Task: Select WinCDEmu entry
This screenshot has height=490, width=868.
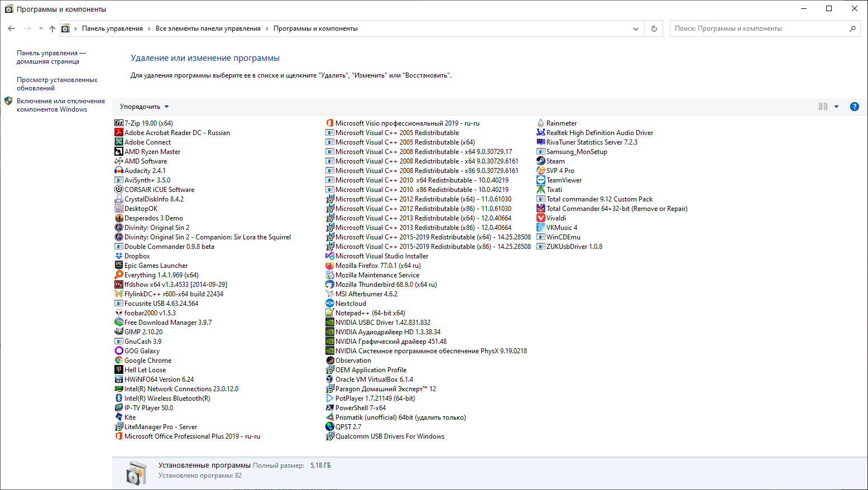Action: [559, 237]
